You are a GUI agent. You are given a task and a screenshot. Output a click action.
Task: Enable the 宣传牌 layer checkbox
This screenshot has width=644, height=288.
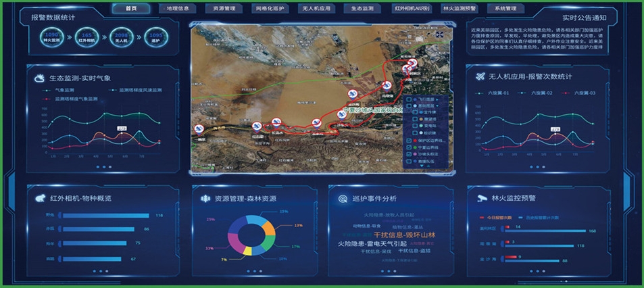coord(415,112)
